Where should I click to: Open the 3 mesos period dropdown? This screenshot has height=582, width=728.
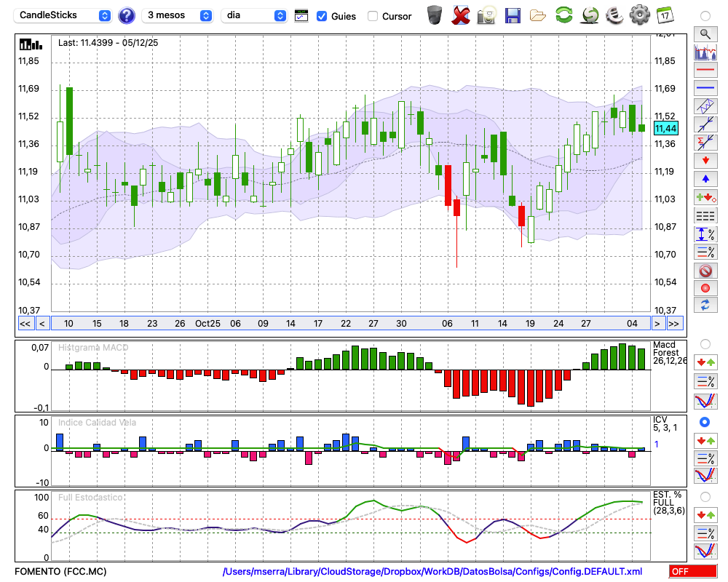tap(178, 15)
